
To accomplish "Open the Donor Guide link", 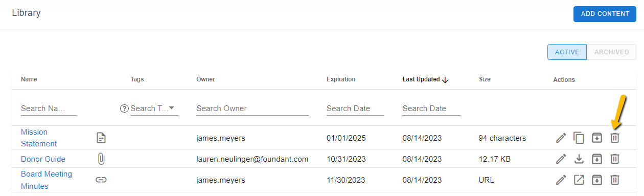I will click(43, 159).
